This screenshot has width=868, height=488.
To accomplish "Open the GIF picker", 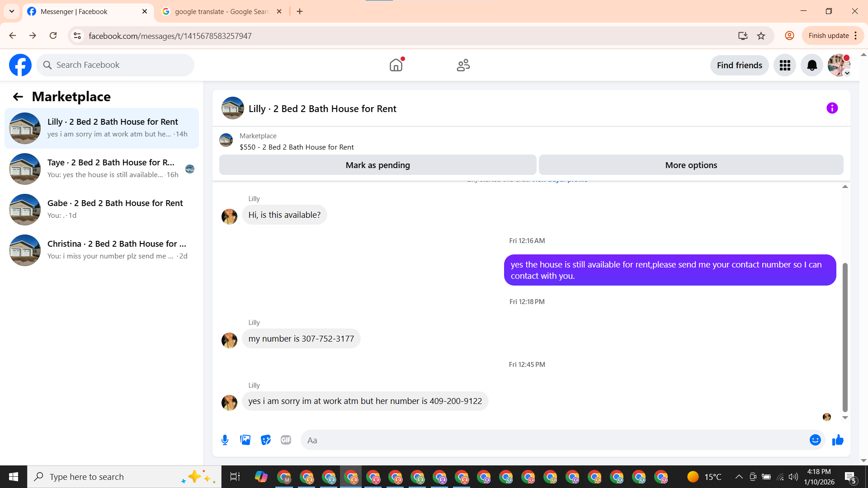I will coord(286,440).
